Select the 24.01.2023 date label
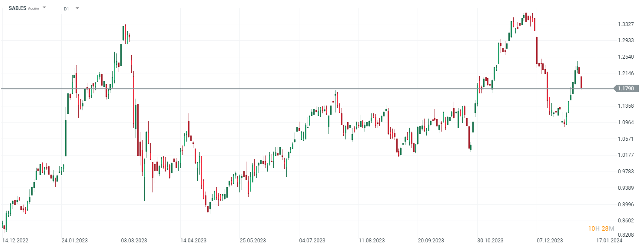 (75, 240)
